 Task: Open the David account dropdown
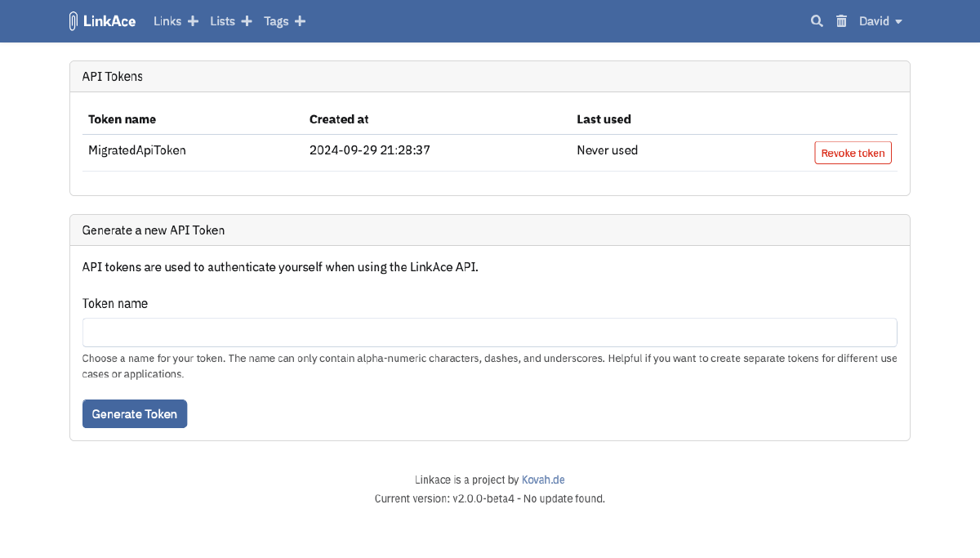pos(874,20)
